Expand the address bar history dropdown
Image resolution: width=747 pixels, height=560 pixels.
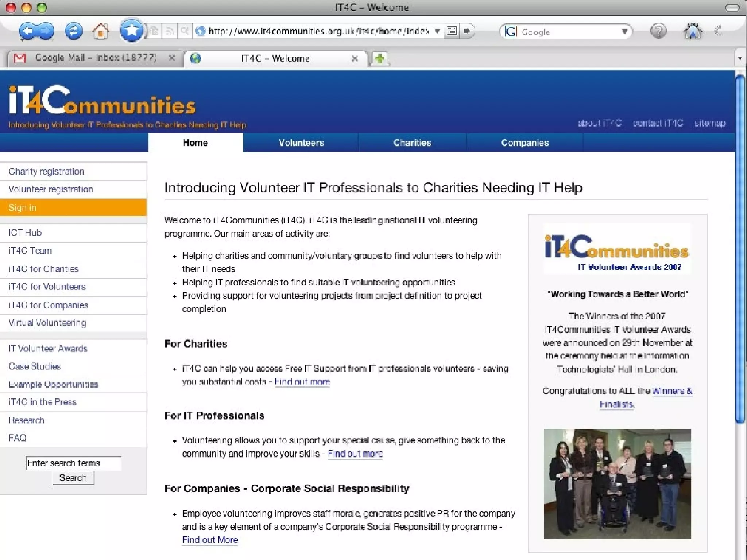tap(437, 31)
